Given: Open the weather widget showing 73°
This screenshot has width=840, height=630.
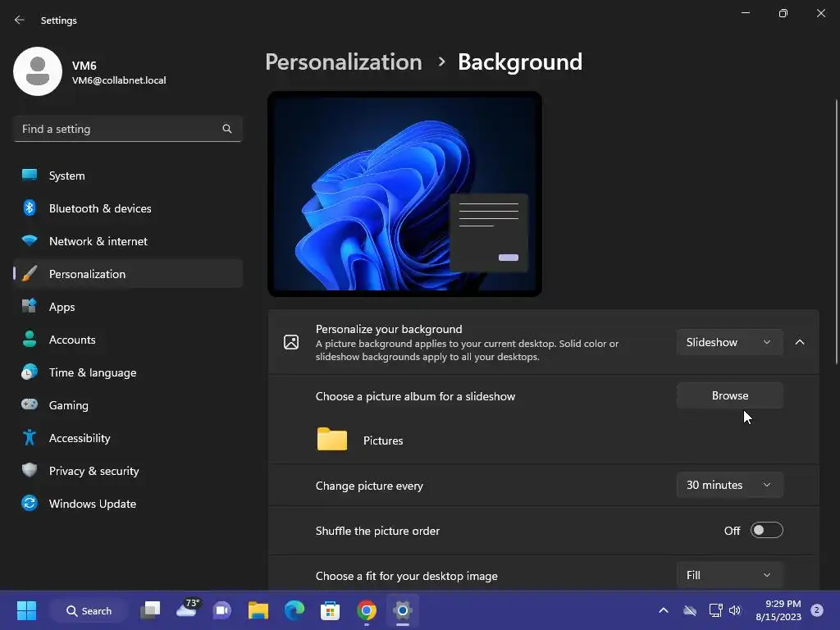Looking at the screenshot, I should tap(187, 609).
